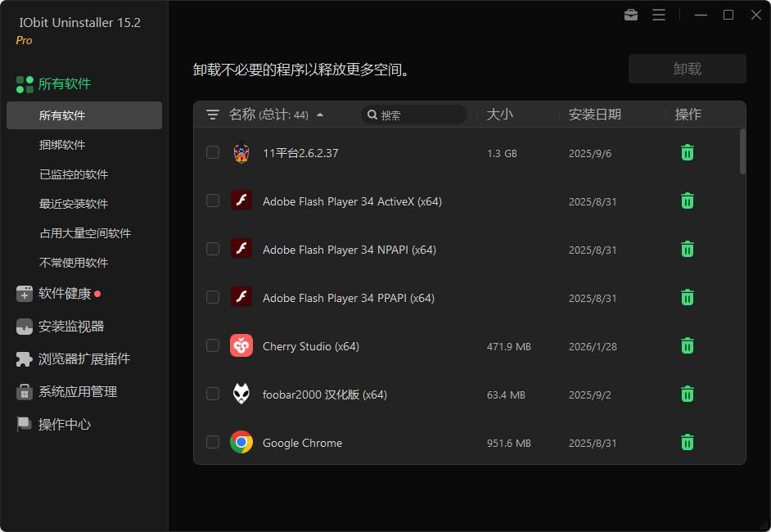This screenshot has height=532, width=771.
Task: Tick the checkbox for Google Chrome
Action: click(213, 442)
